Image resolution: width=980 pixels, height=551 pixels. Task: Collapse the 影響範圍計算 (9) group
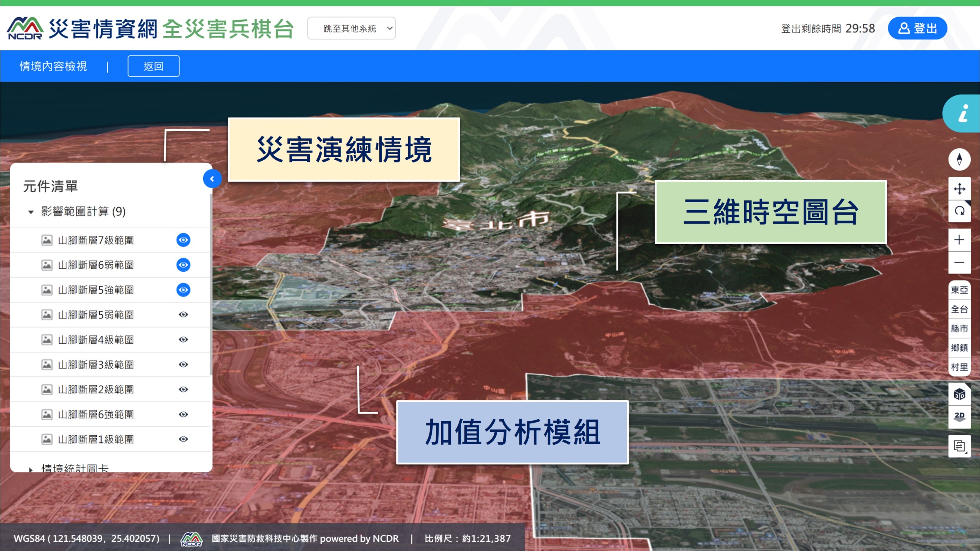coord(31,212)
